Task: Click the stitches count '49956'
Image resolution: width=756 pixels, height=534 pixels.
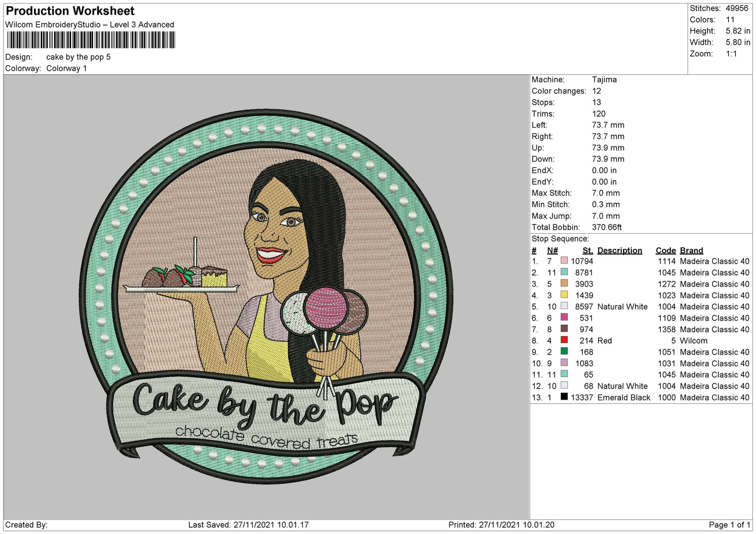Action: 737,8
